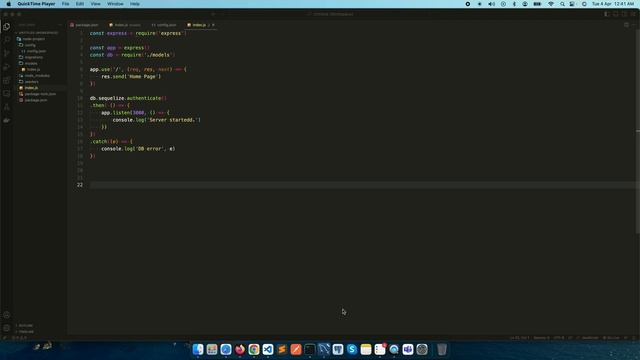Open Spotlight search in menu bar
This screenshot has height=360, width=640.
pos(562,4)
